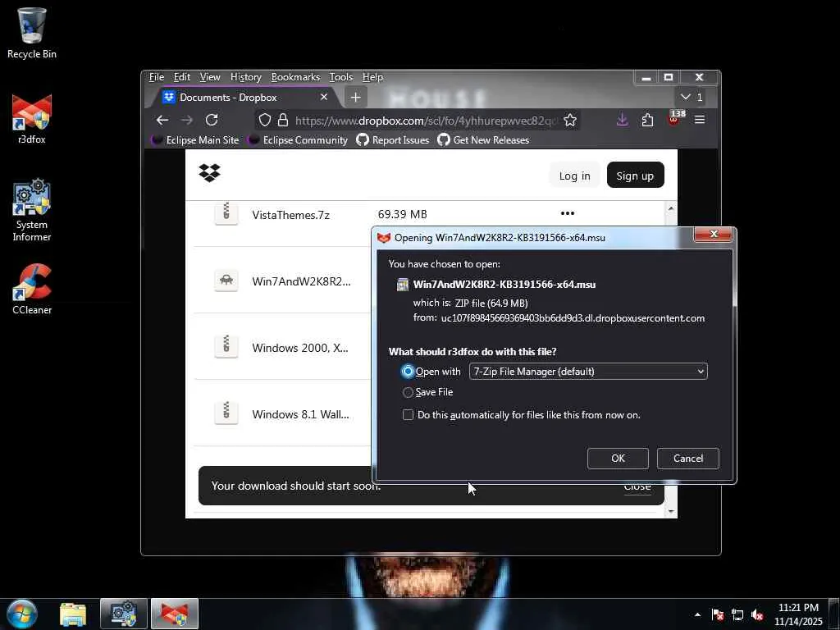
Task: Open the clock showing 11:21 PM
Action: [x=798, y=614]
